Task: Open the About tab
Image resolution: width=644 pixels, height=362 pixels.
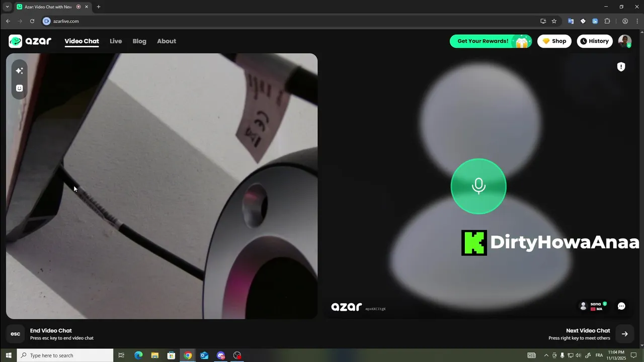Action: 167,41
